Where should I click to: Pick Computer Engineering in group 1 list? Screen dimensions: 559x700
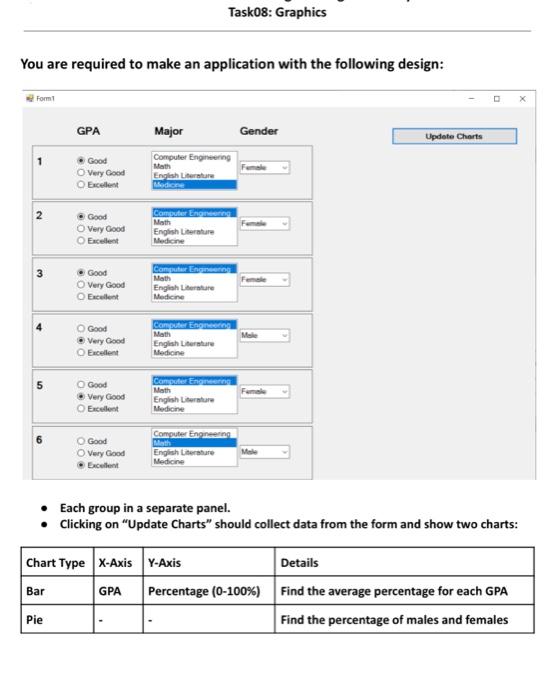[x=194, y=157]
